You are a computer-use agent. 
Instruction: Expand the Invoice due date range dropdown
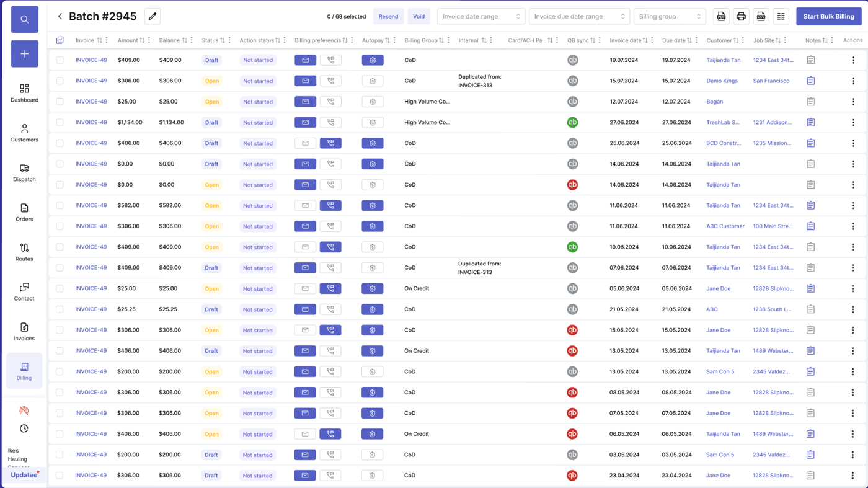tap(579, 17)
